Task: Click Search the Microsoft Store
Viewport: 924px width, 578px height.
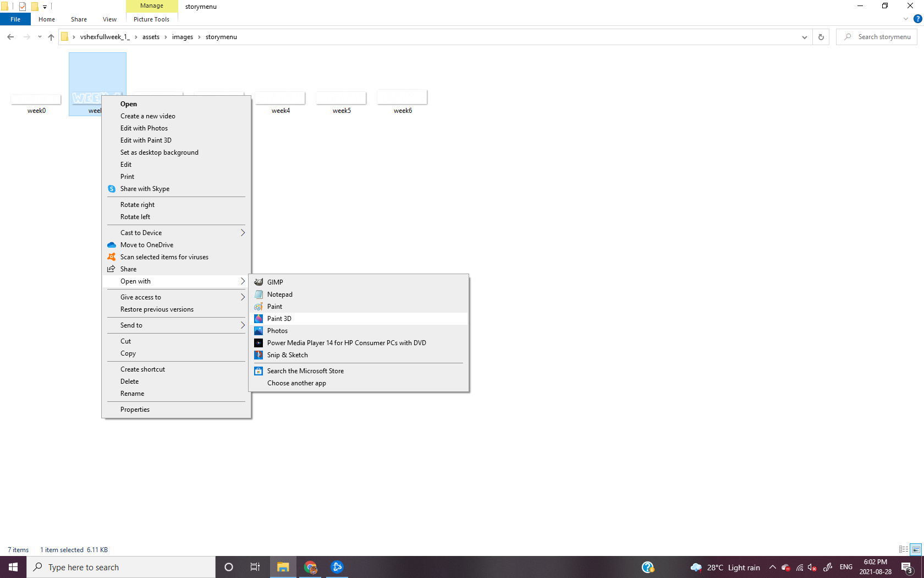Action: click(305, 370)
